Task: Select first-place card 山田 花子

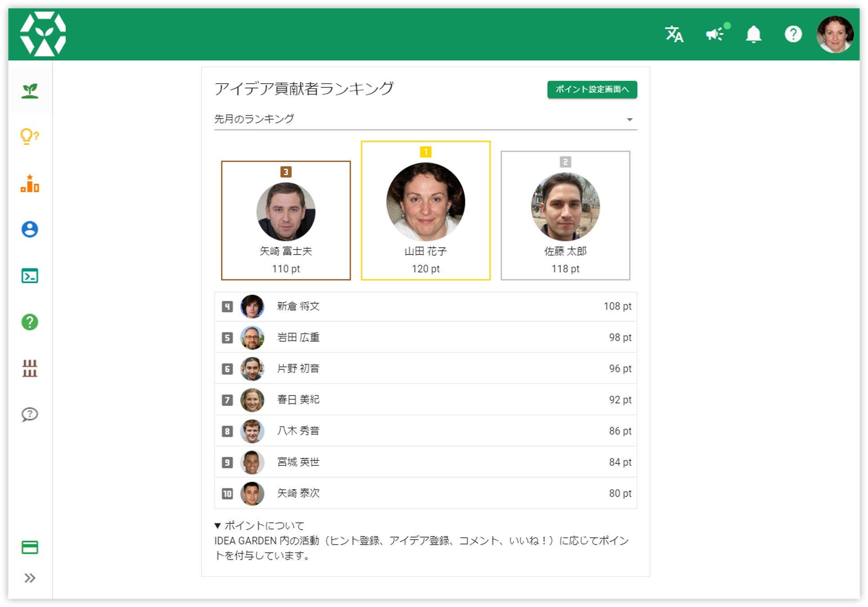Action: pyautogui.click(x=425, y=210)
